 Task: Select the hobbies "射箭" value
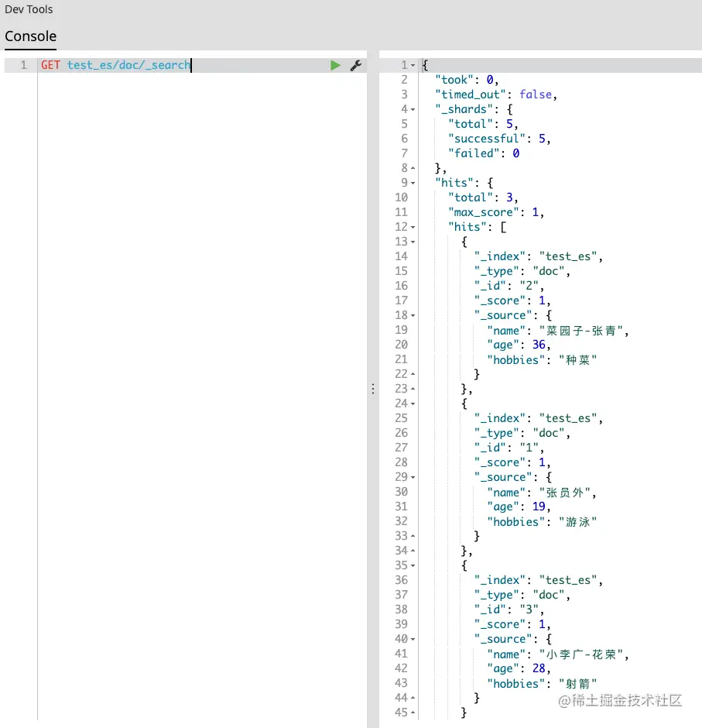tap(577, 684)
